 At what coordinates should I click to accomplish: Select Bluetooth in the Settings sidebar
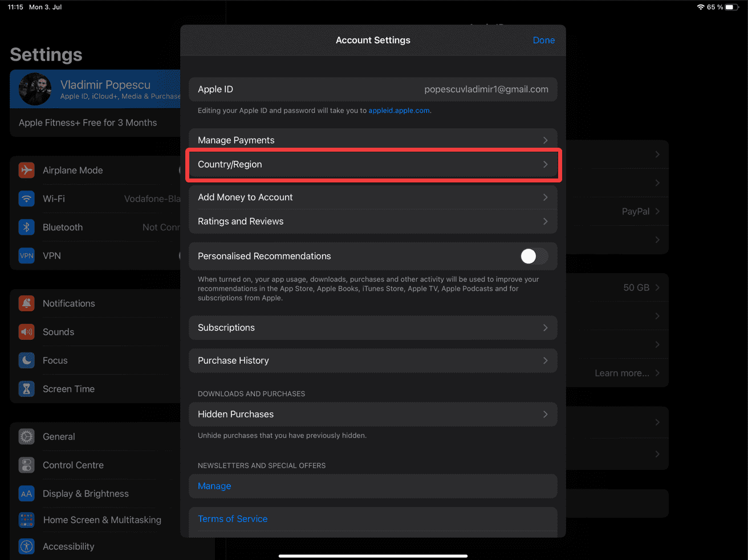pyautogui.click(x=95, y=227)
